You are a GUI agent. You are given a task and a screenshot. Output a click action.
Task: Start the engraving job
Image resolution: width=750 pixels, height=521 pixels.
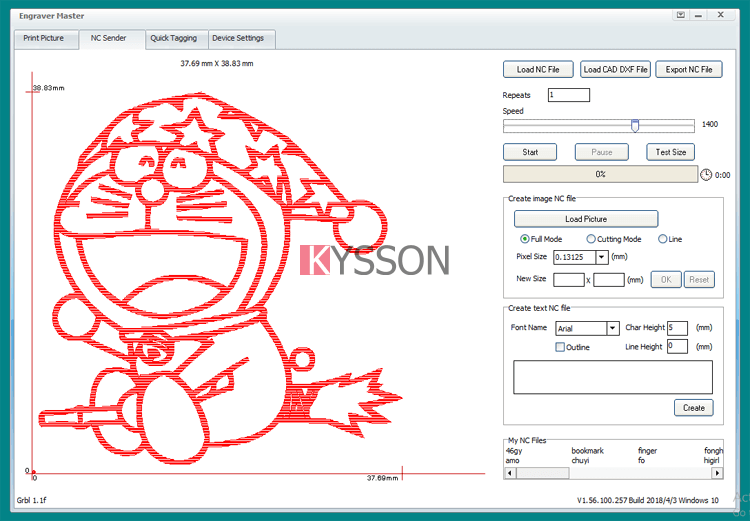(530, 152)
